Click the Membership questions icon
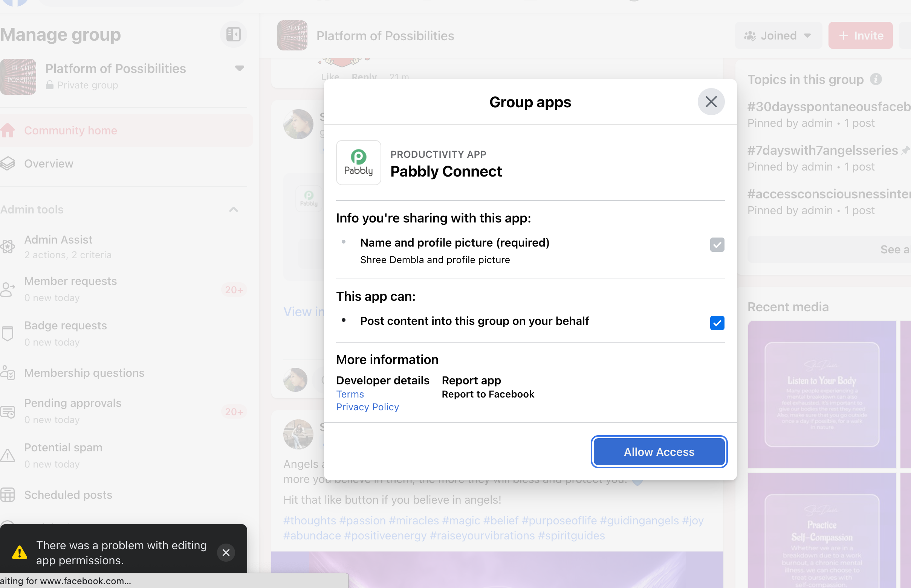 tap(7, 373)
